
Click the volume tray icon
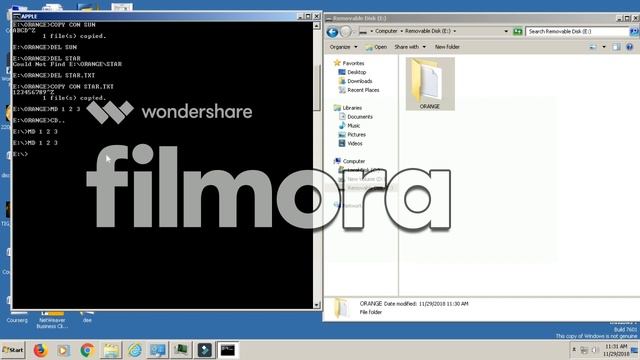595,350
